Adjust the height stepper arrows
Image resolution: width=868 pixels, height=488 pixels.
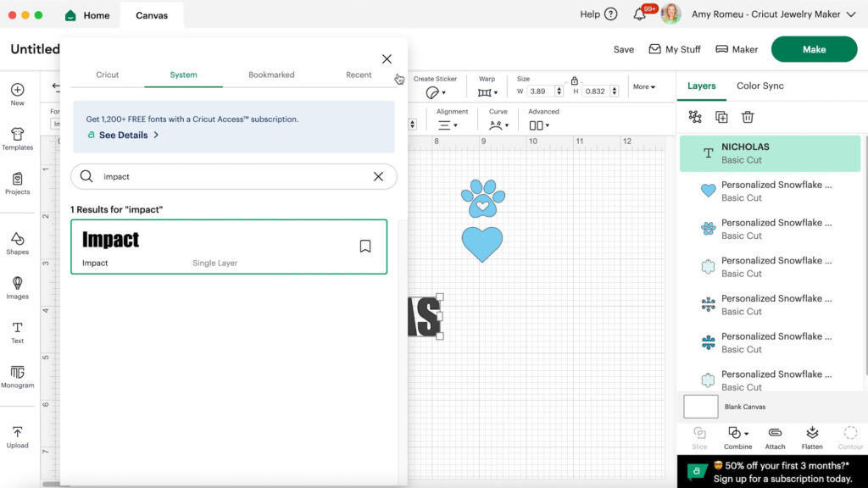615,91
